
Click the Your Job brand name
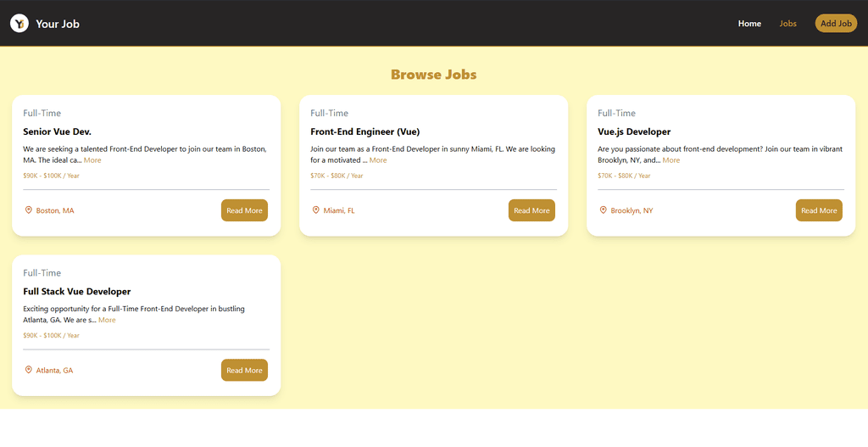click(58, 24)
